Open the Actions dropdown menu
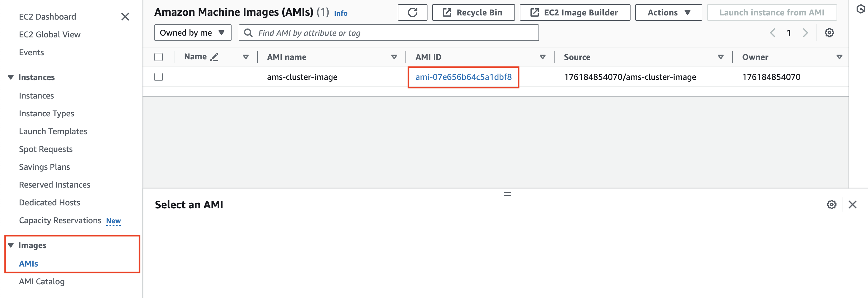 coord(668,12)
